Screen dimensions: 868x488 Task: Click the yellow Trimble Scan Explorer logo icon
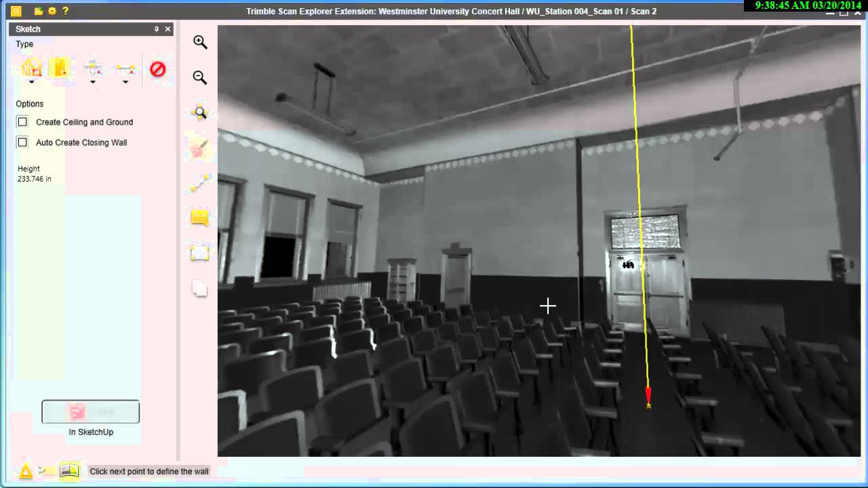click(16, 11)
